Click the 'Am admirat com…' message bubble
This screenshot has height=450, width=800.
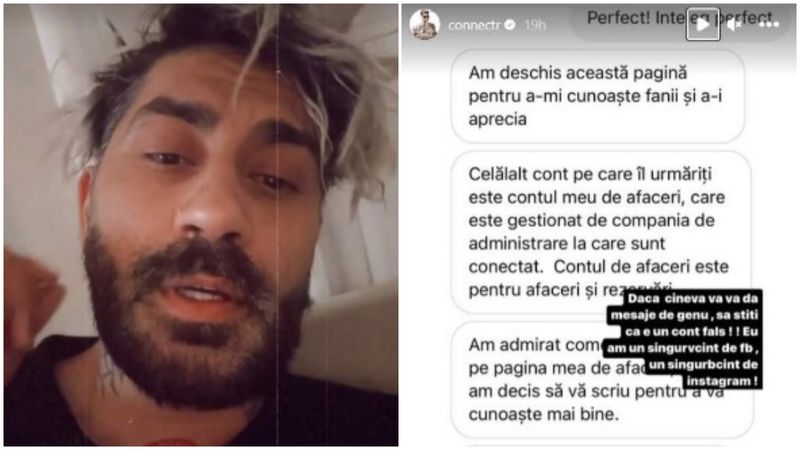tap(602, 380)
